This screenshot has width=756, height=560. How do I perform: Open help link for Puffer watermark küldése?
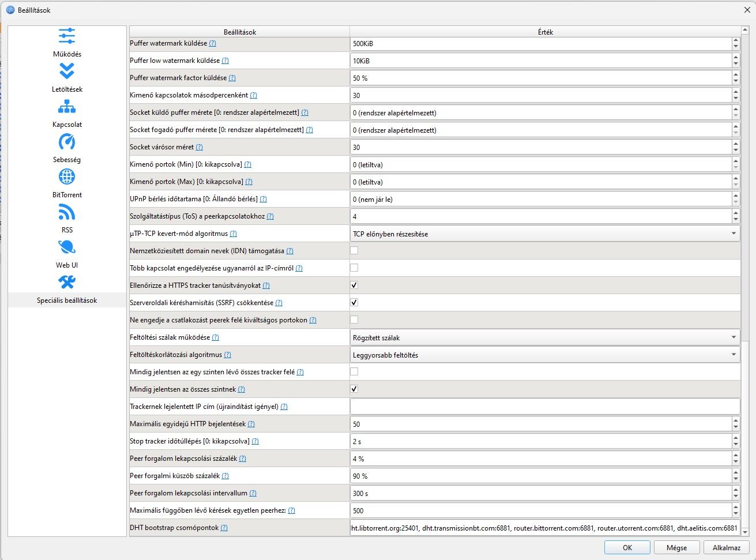point(212,43)
